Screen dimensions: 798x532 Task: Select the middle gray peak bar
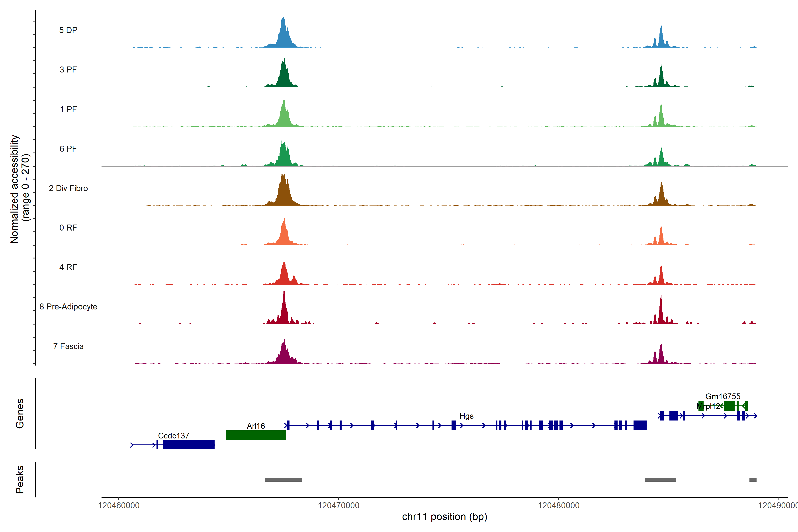point(660,480)
